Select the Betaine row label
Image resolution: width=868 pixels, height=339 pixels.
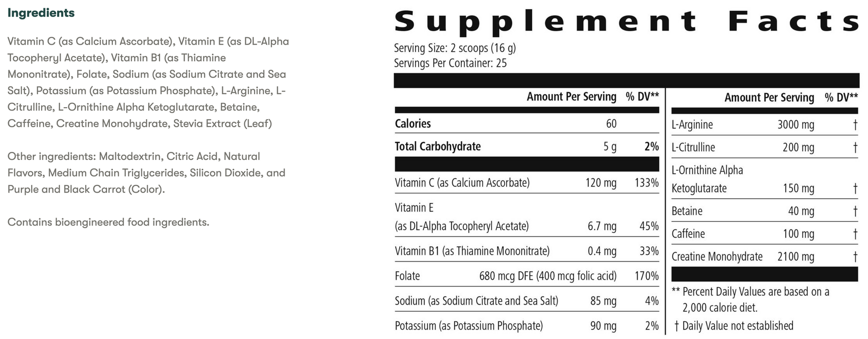click(x=687, y=211)
